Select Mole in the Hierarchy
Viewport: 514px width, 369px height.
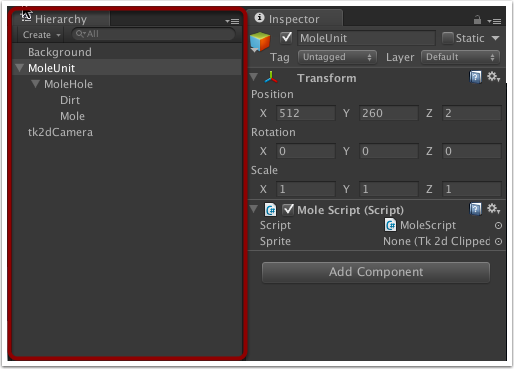[x=72, y=116]
